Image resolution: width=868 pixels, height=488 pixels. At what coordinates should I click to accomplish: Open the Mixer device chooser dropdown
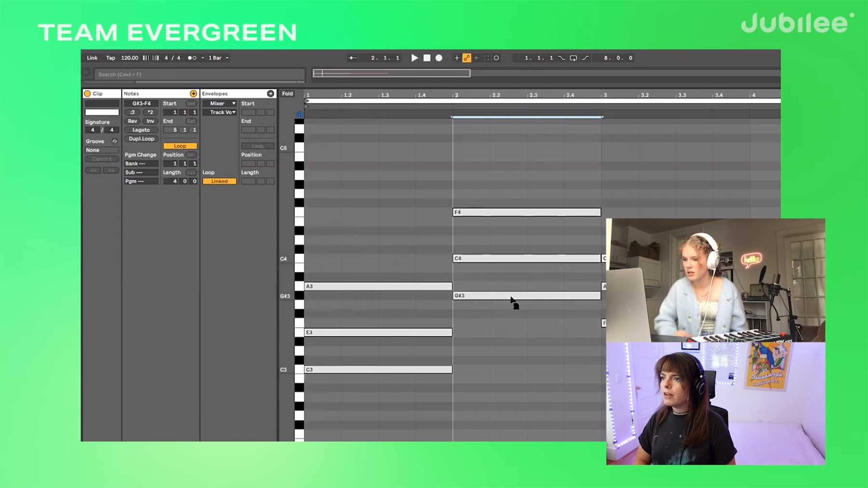219,104
